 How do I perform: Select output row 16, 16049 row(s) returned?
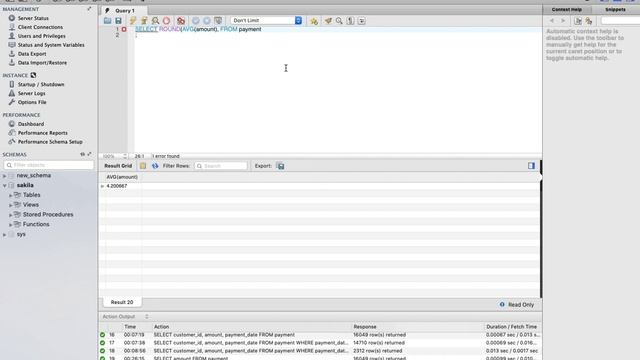point(320,335)
